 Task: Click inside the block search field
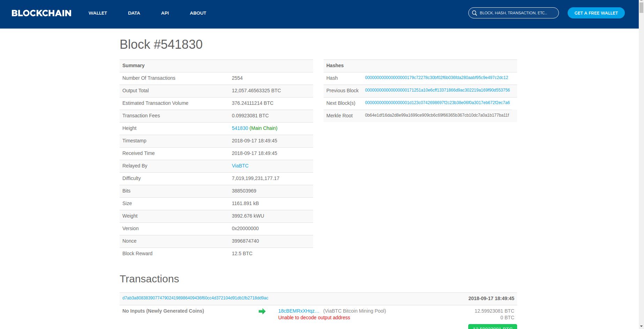516,13
